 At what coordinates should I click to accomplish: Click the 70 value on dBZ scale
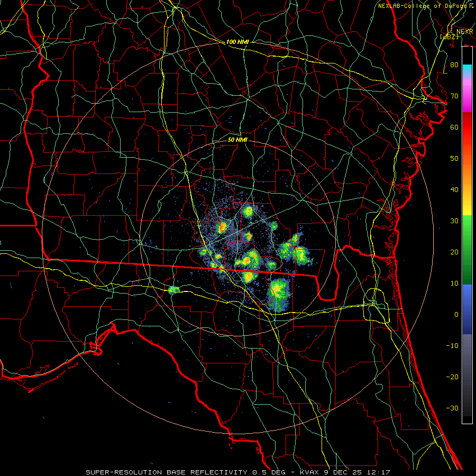(454, 96)
